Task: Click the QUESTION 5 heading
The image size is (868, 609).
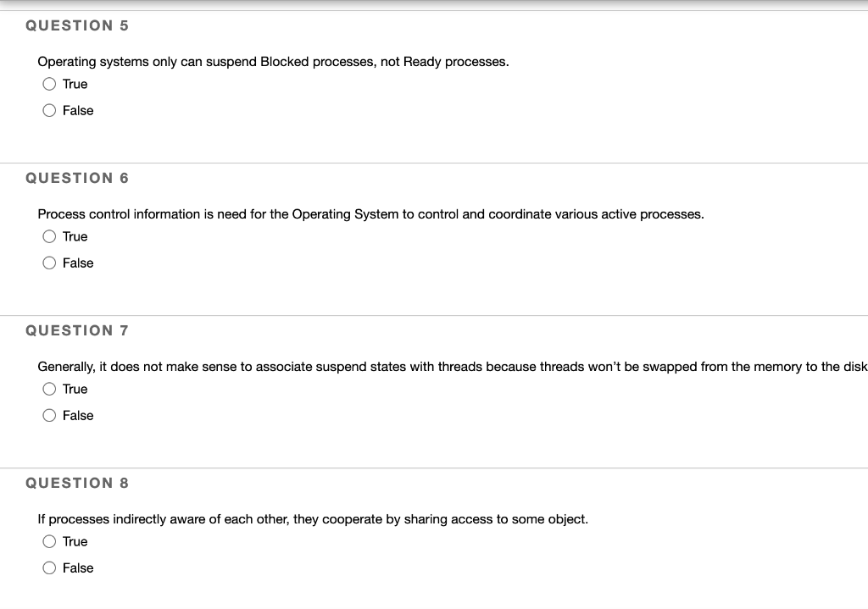Action: [77, 25]
